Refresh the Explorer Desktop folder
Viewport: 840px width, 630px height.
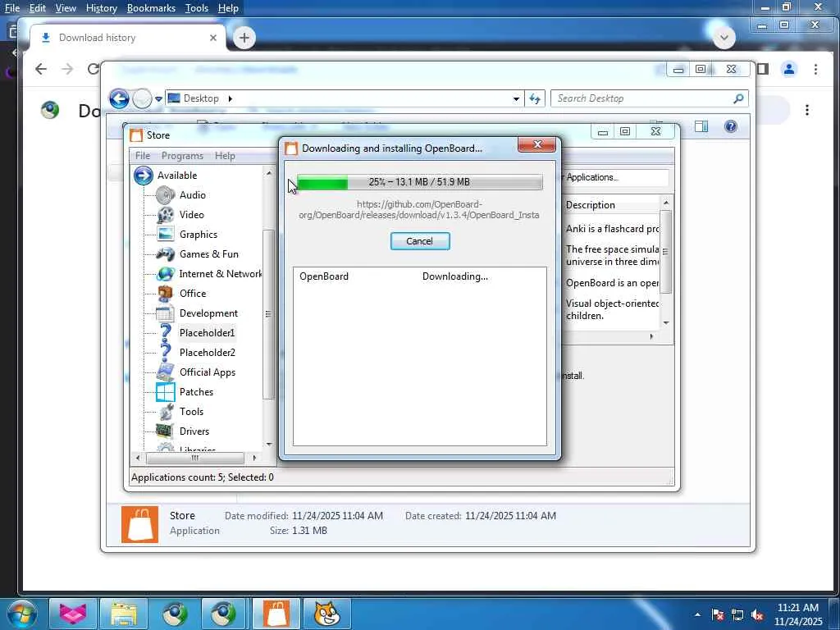(x=535, y=98)
